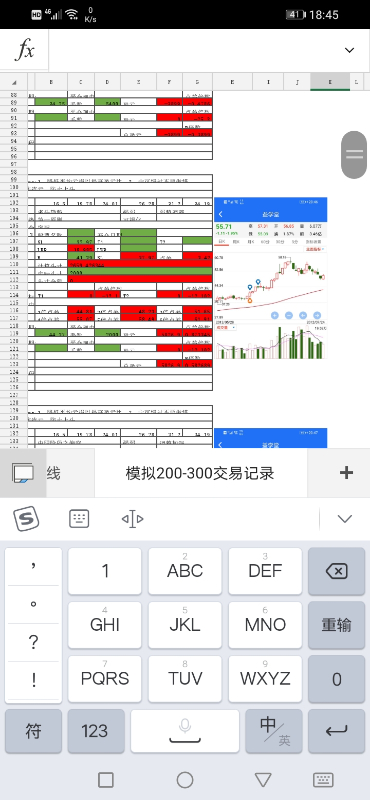The width and height of the screenshot is (370, 800).
Task: Grab the vertical scroll handle
Action: point(354,155)
